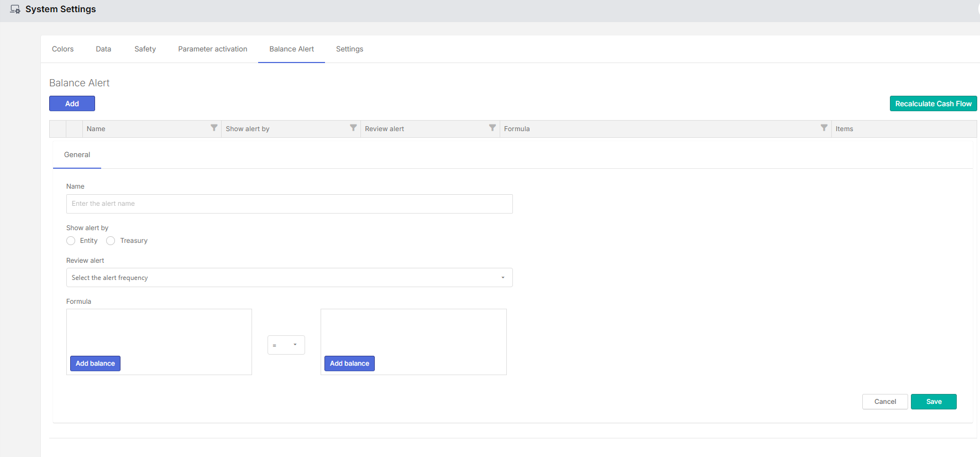The height and width of the screenshot is (457, 980).
Task: Go to the Safety tab
Action: (x=145, y=49)
